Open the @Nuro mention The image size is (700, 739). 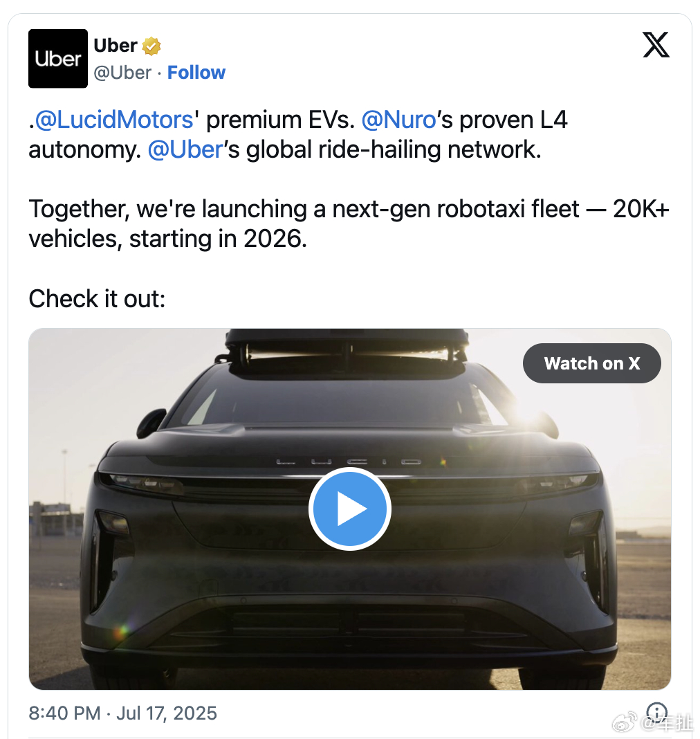click(398, 120)
